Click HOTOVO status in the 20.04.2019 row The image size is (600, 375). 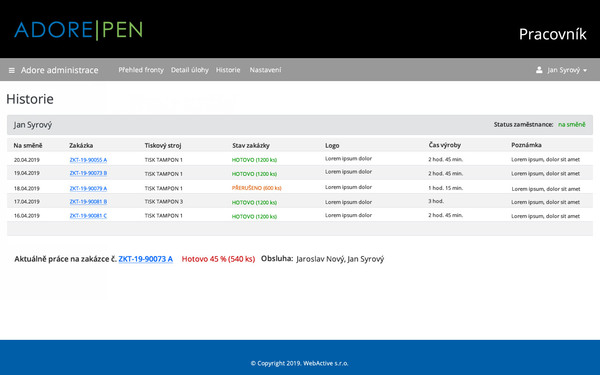(x=254, y=160)
